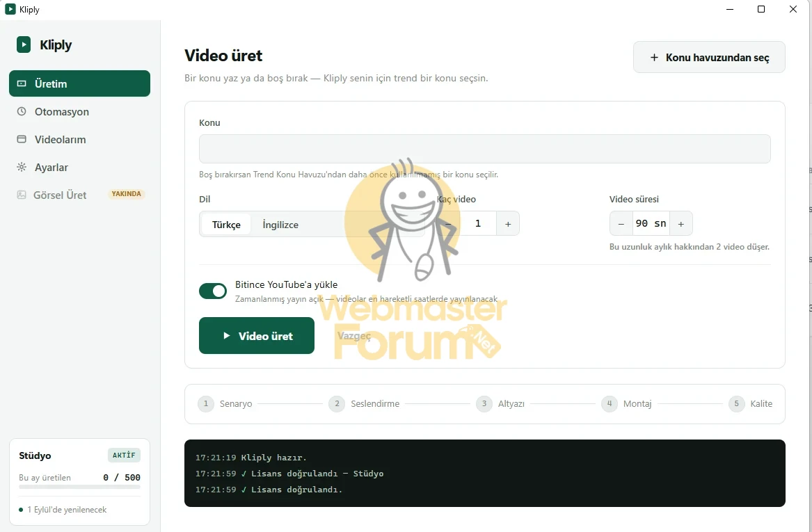The width and height of the screenshot is (812, 532).
Task: Close the Kliply window
Action: [x=793, y=9]
